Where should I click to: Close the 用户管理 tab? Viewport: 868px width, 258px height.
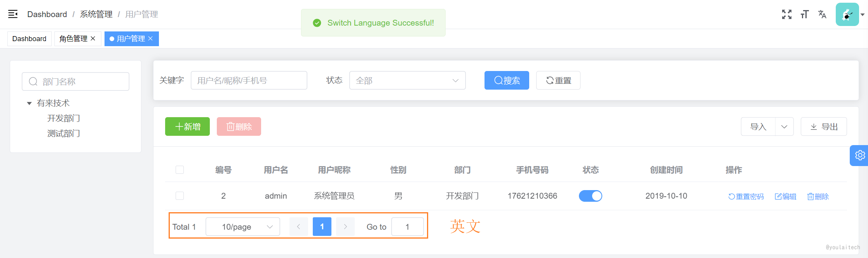click(x=150, y=38)
